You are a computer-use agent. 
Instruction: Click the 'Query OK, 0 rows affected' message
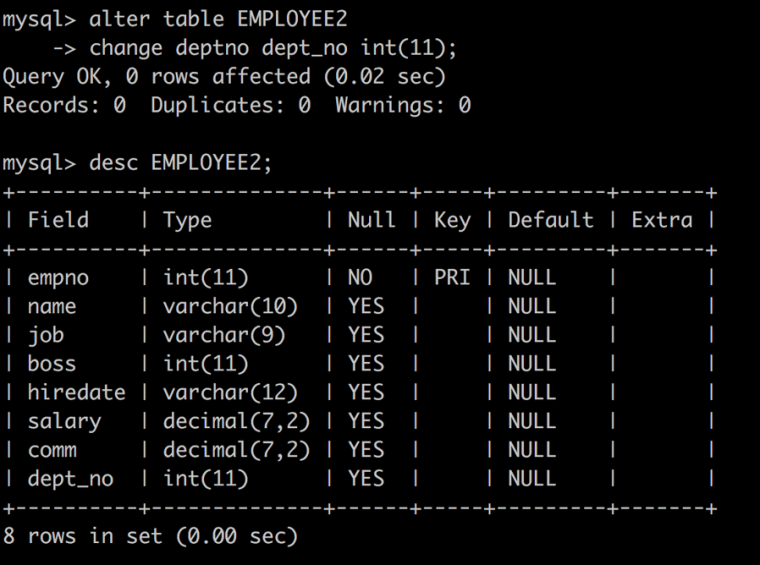[157, 77]
